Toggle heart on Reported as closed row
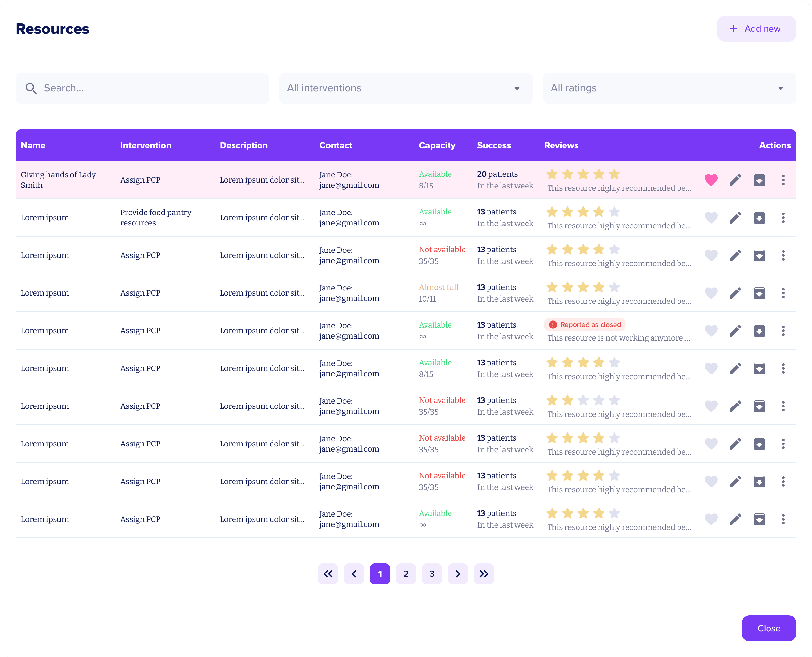This screenshot has width=812, height=657. (711, 331)
